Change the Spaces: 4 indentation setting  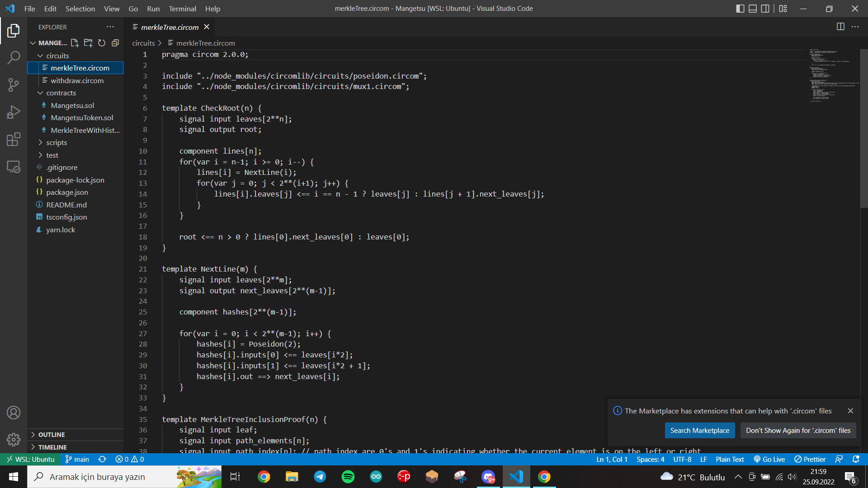[x=650, y=459]
